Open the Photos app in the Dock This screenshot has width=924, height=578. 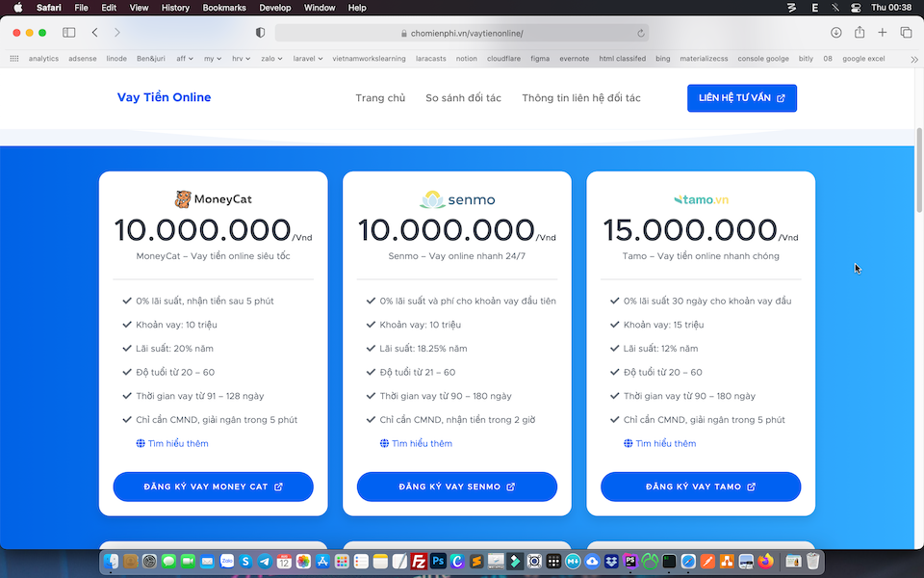tap(303, 562)
